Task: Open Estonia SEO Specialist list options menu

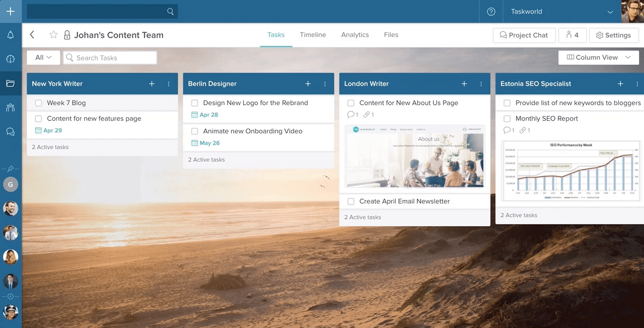Action: point(637,84)
